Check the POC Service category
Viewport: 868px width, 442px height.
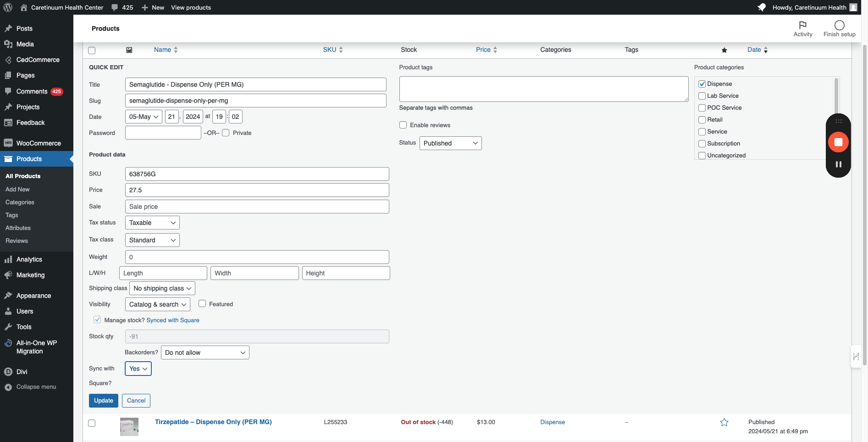click(702, 108)
